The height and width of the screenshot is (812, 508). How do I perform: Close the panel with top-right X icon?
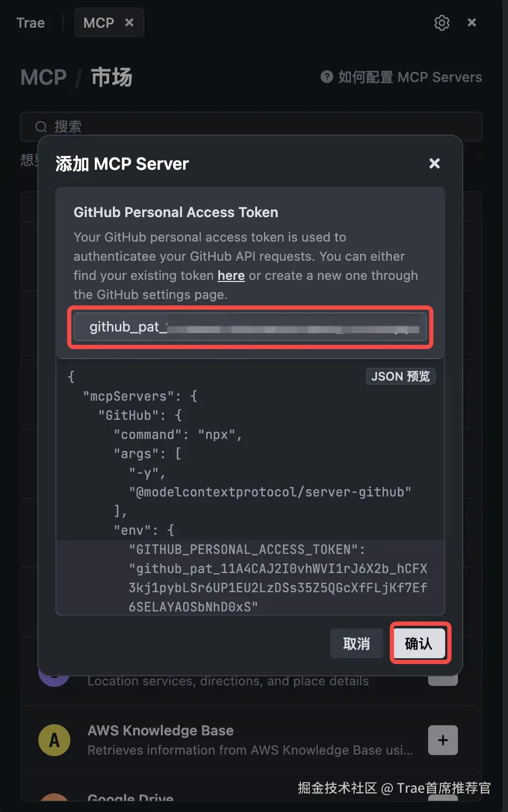472,22
